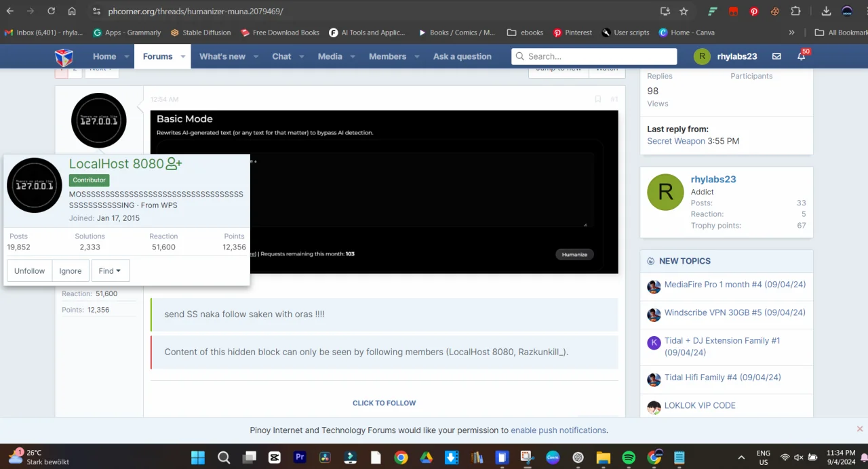Open DaVinci Resolve taskbar icon

coord(325,457)
